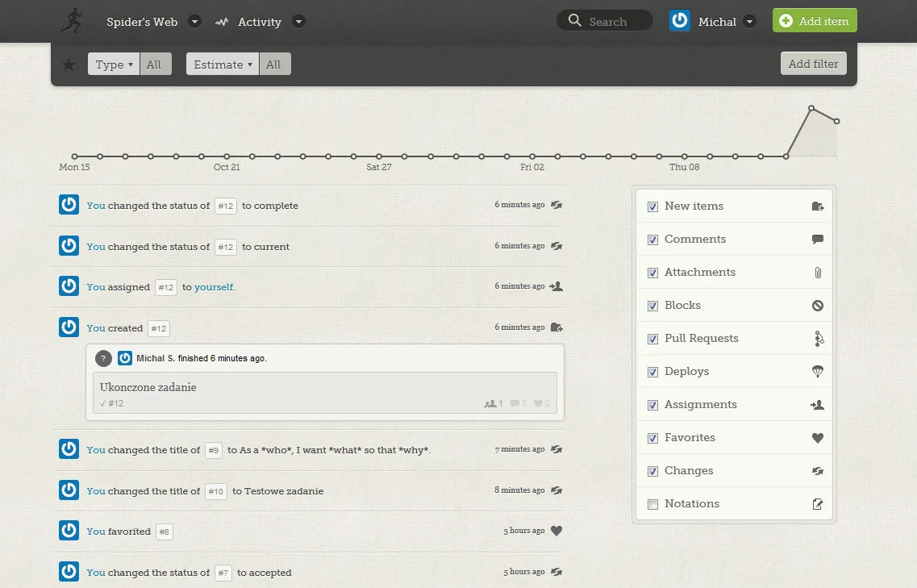Click the chart point above 'Sat 27'
The height and width of the screenshot is (588, 917).
point(379,156)
